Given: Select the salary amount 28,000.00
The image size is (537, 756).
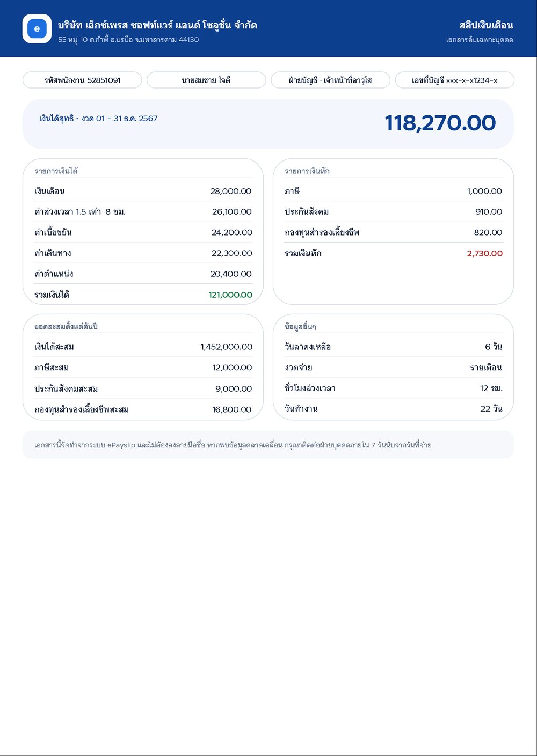Looking at the screenshot, I should pyautogui.click(x=231, y=191).
